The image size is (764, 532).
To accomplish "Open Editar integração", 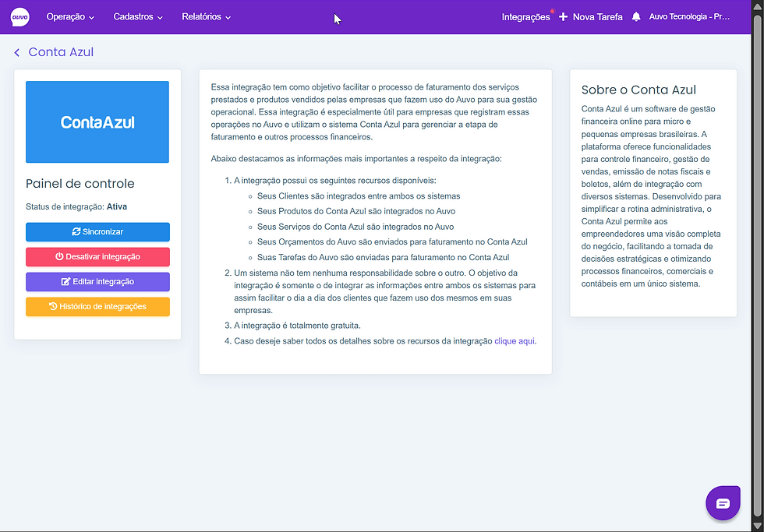I will click(97, 281).
